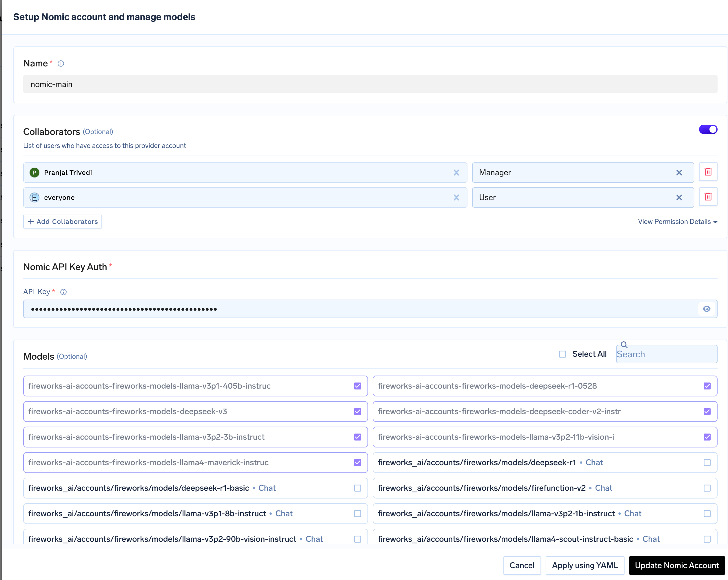Clear the Manager role selection
Viewport: 728px width, 580px height.
click(x=679, y=173)
